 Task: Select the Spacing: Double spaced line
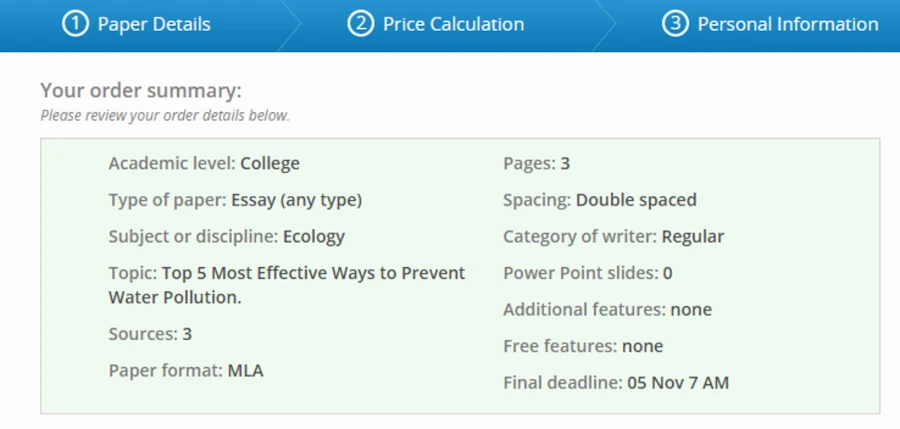click(x=599, y=200)
